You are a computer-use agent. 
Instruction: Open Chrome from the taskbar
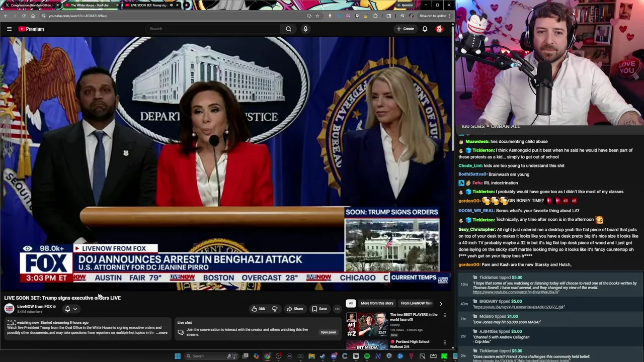267,356
